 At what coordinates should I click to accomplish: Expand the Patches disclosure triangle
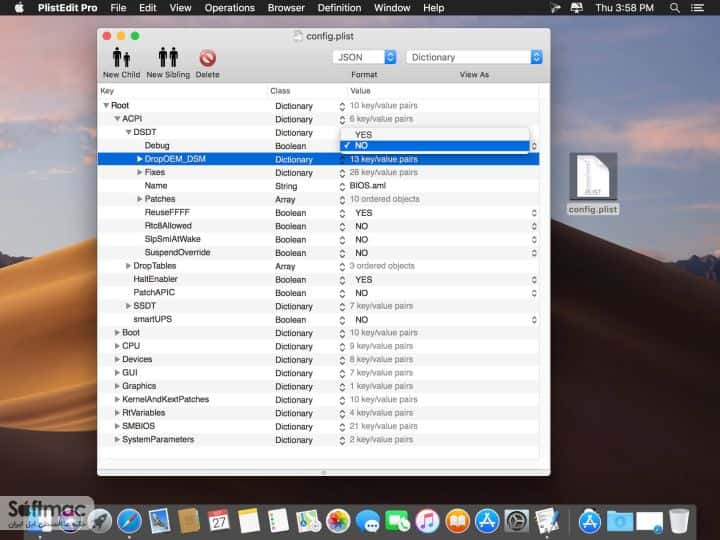coord(140,199)
